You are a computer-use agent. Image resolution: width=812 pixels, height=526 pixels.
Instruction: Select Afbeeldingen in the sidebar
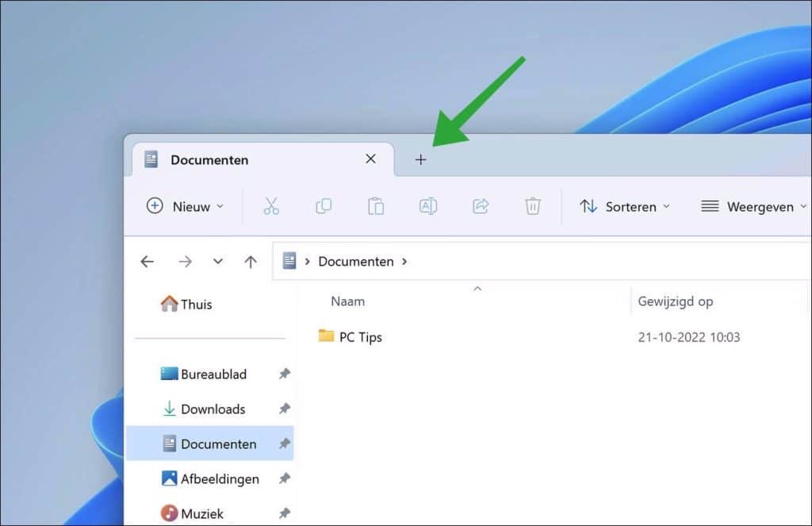(220, 478)
